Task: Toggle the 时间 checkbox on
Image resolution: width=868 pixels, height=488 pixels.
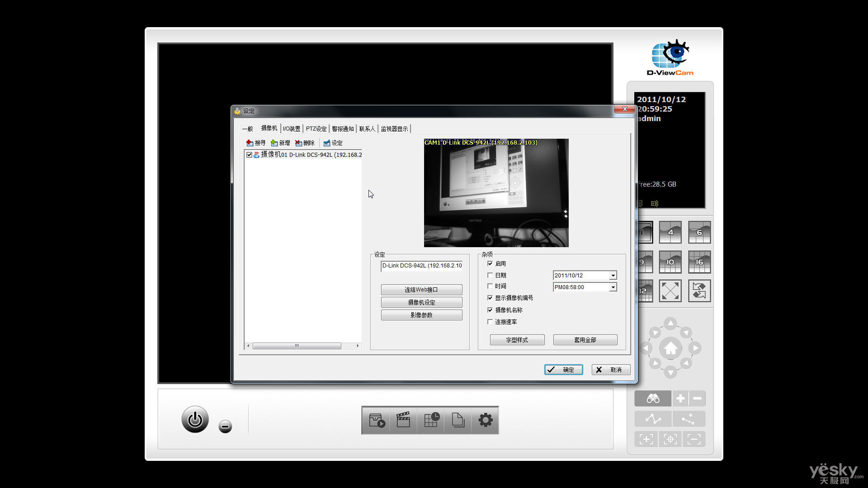Action: coord(490,286)
